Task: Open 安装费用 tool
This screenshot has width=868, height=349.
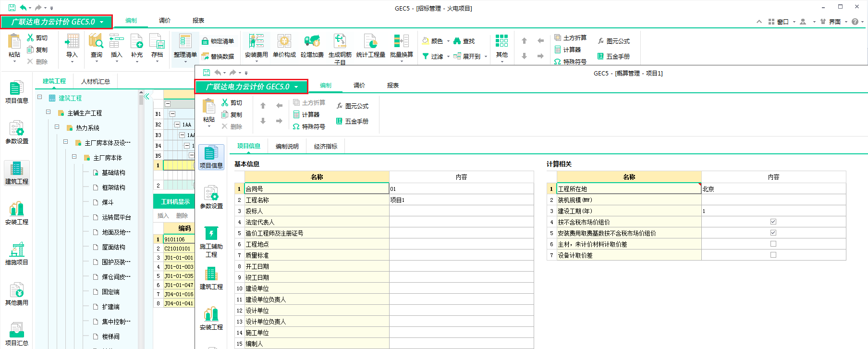Action: pos(257,46)
